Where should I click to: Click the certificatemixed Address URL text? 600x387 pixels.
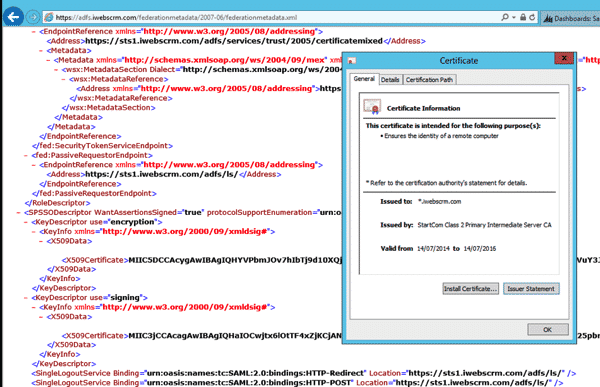pos(234,41)
